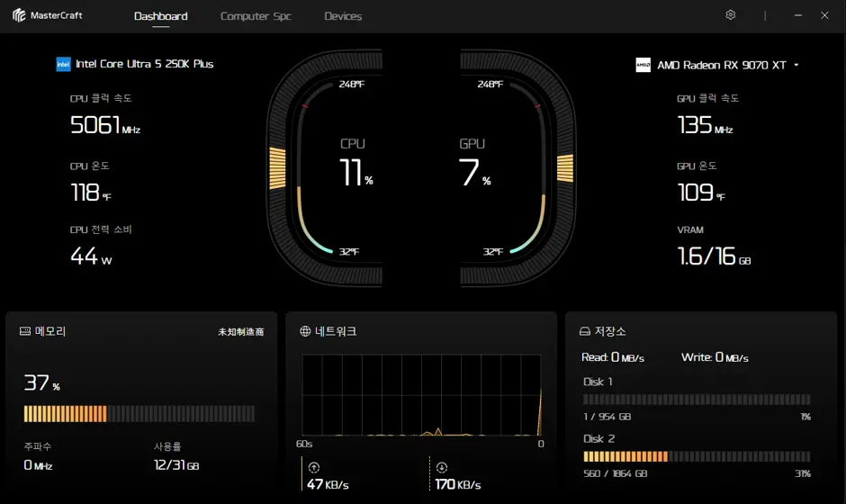Click the 170 KB/s download speed
846x504 pixels.
point(458,484)
